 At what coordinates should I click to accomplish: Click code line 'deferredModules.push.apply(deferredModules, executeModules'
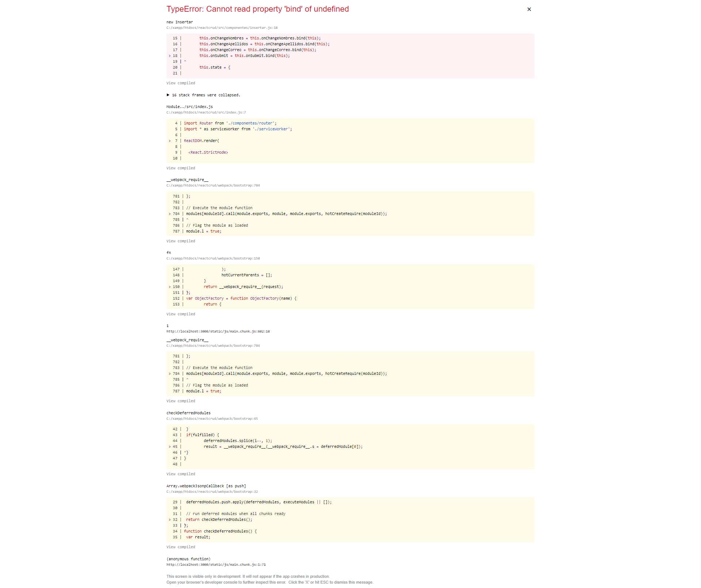coord(259,502)
